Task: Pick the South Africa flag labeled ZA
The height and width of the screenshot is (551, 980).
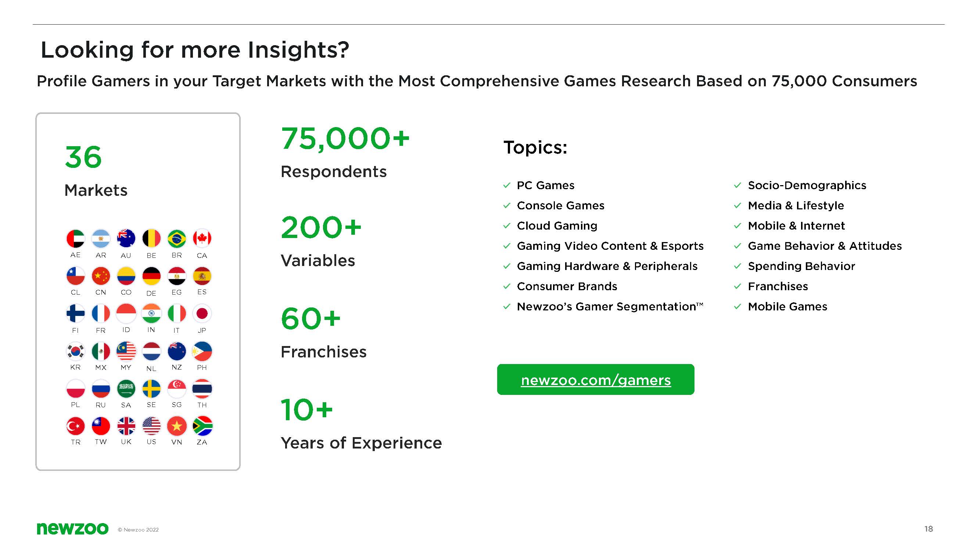Action: [x=202, y=426]
